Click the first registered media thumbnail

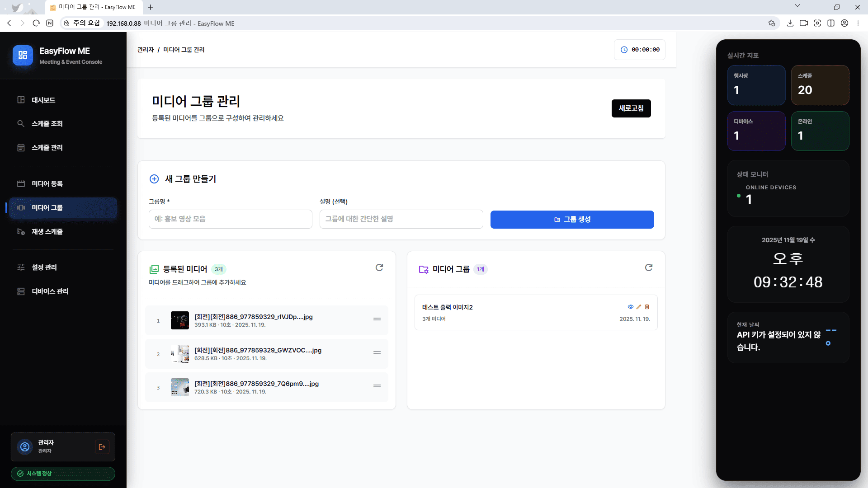[179, 320]
